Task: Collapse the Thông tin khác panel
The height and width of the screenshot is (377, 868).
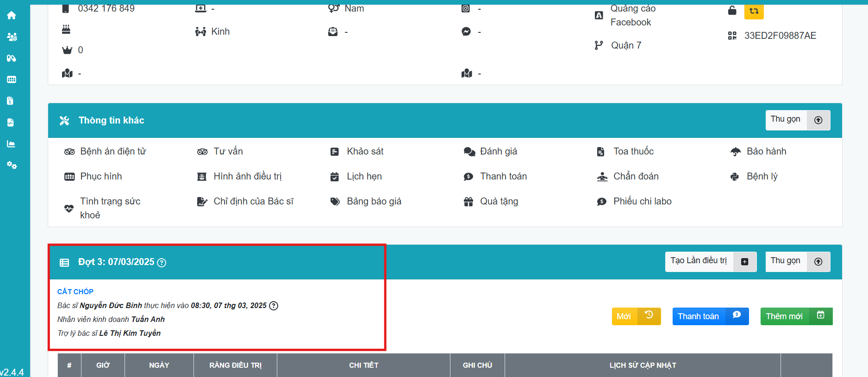Action: pyautogui.click(x=797, y=120)
